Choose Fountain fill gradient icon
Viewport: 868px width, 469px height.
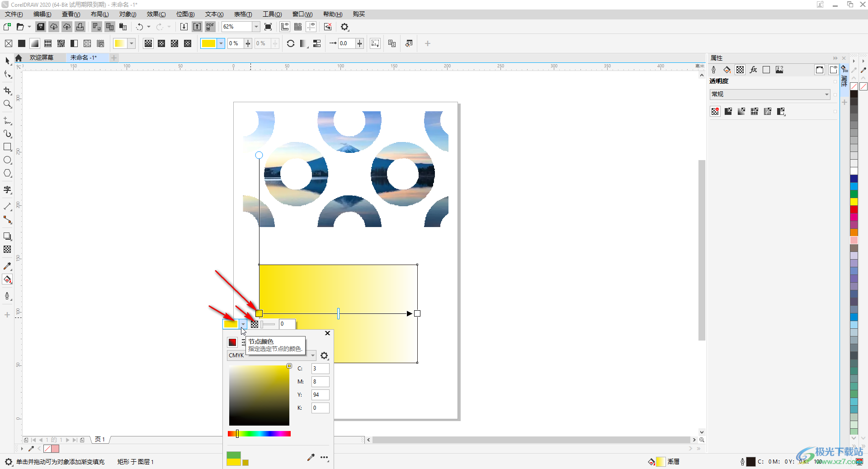35,43
